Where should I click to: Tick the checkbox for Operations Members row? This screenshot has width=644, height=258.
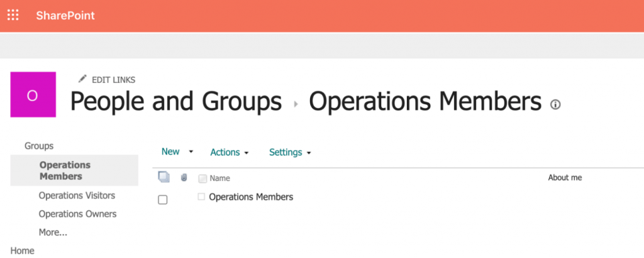(163, 200)
